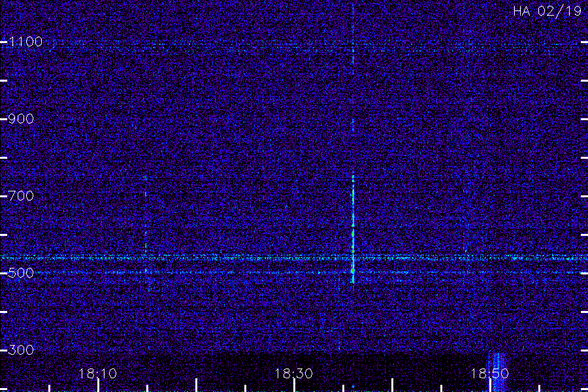Click the faint vertical signal after 18:10
This screenshot has width=588, height=392.
146,225
